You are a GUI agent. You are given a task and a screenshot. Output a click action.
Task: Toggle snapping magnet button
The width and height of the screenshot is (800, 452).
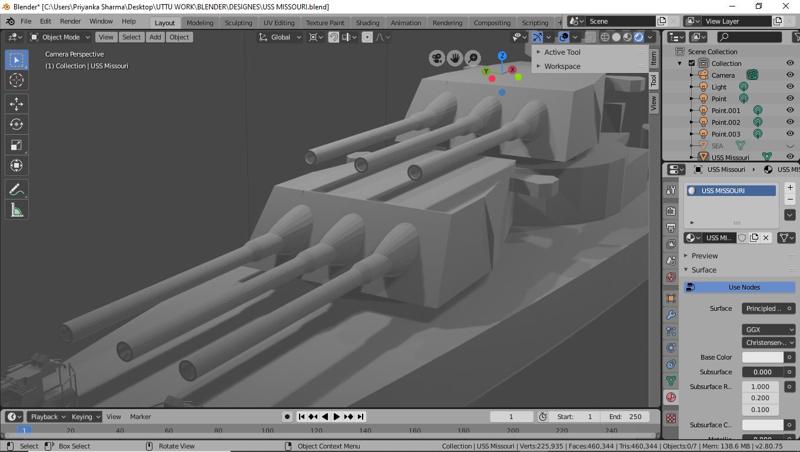333,37
